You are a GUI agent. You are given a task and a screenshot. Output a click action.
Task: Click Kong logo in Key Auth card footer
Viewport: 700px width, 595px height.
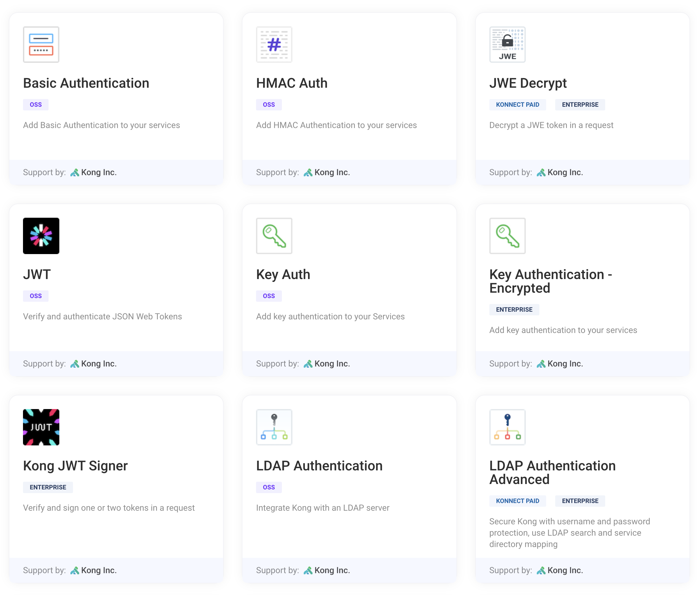coord(308,364)
